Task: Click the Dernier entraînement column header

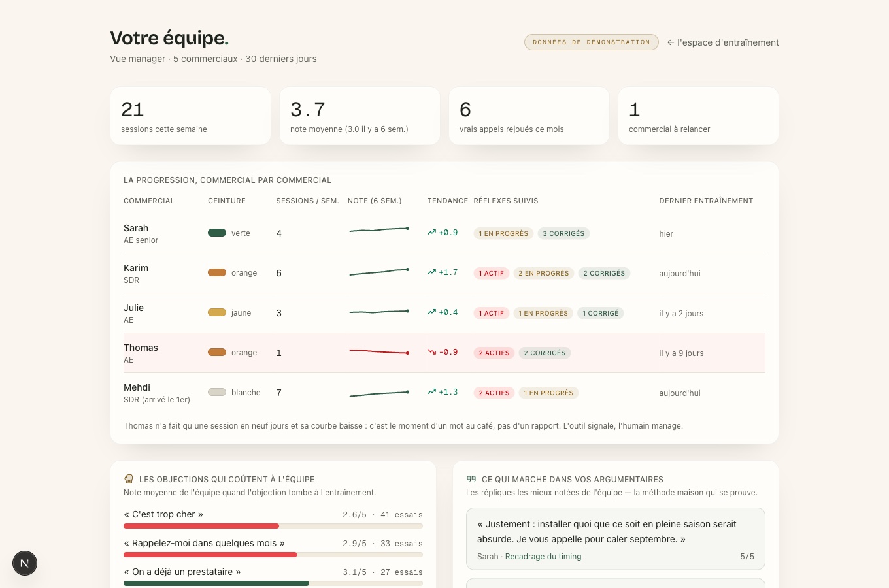Action: (706, 201)
